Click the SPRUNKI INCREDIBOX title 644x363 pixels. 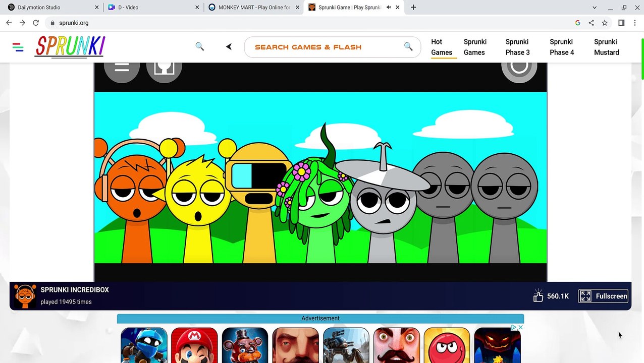coord(75,290)
